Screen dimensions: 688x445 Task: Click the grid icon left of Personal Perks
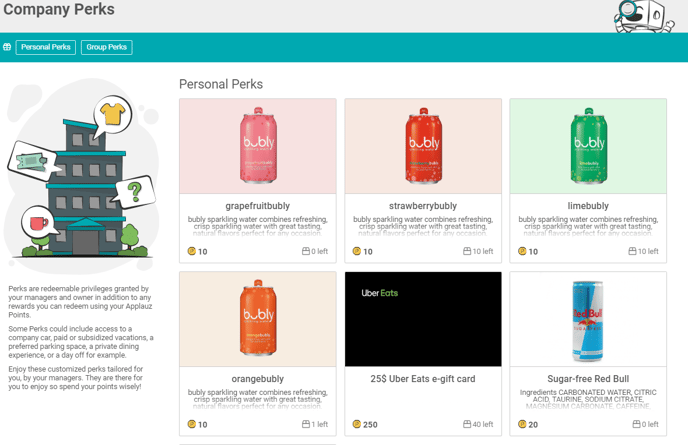pyautogui.click(x=7, y=47)
